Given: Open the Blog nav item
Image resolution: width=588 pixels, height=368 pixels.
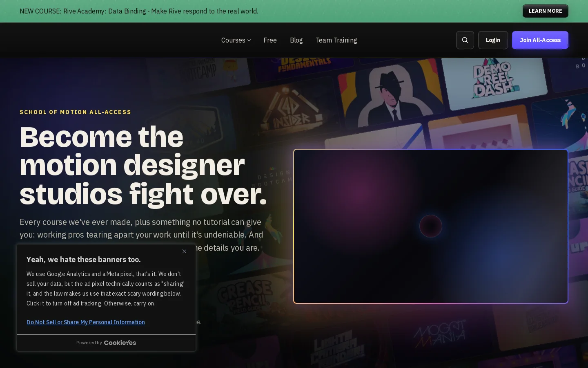Looking at the screenshot, I should point(296,40).
